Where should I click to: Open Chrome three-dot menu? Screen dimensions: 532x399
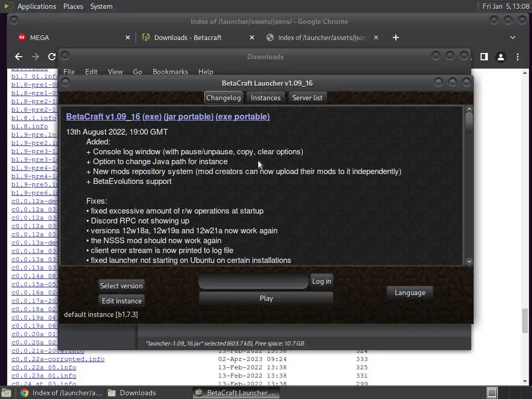pos(517,57)
